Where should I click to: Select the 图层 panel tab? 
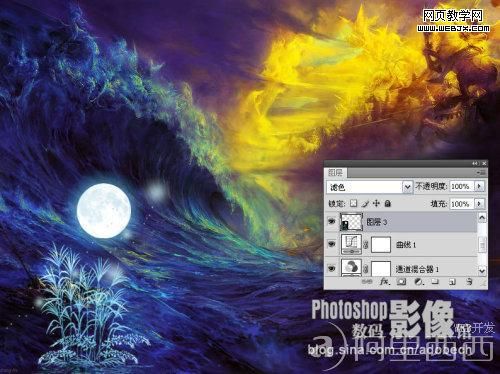coord(336,173)
